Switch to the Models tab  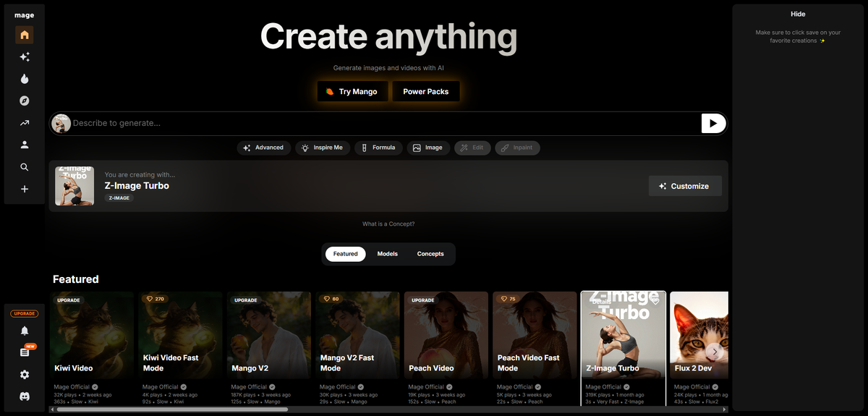pos(388,254)
